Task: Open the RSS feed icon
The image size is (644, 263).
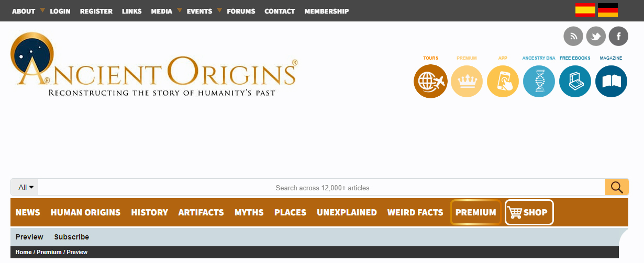Action: 573,36
